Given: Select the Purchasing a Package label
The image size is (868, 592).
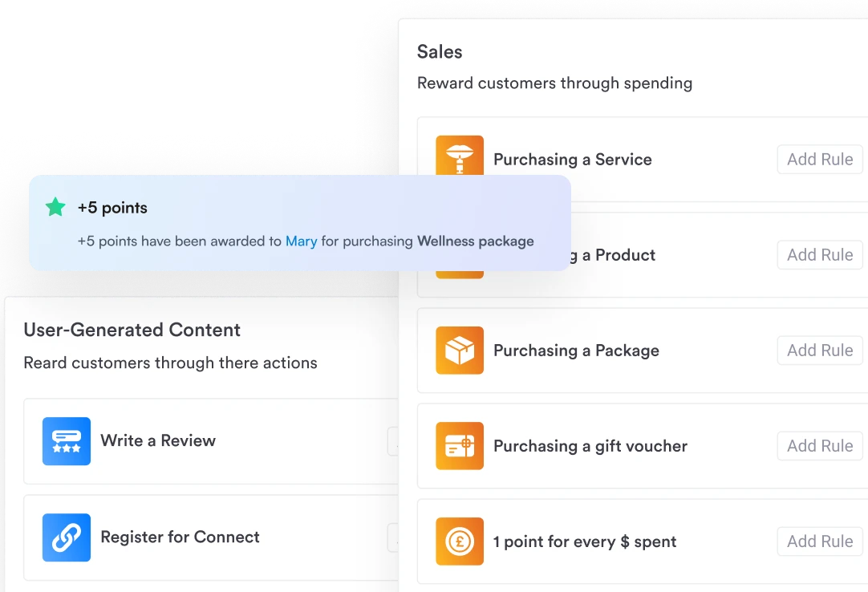Looking at the screenshot, I should 576,351.
